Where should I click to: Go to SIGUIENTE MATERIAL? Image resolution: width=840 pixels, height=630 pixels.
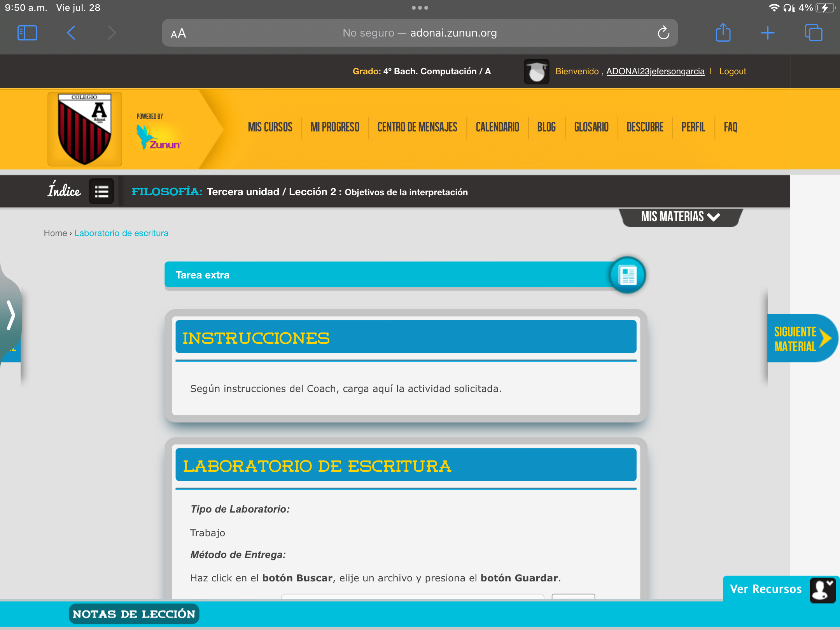pyautogui.click(x=802, y=338)
